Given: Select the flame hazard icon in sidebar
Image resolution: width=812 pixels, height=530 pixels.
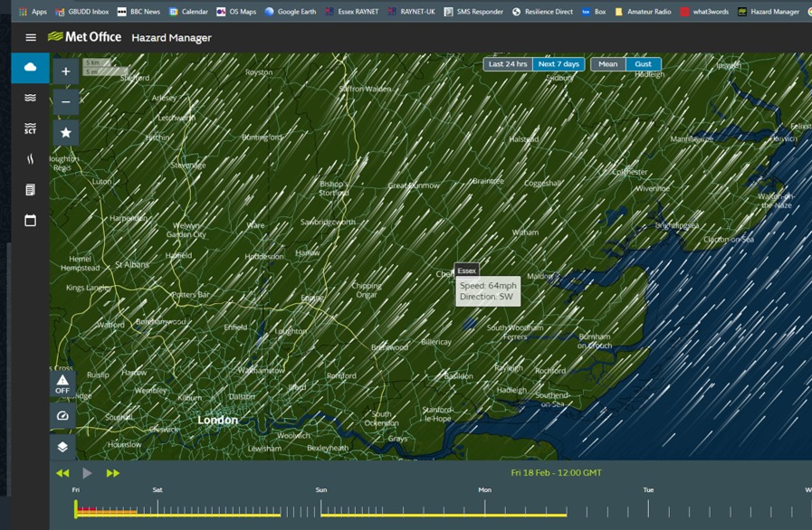Looking at the screenshot, I should click(29, 158).
